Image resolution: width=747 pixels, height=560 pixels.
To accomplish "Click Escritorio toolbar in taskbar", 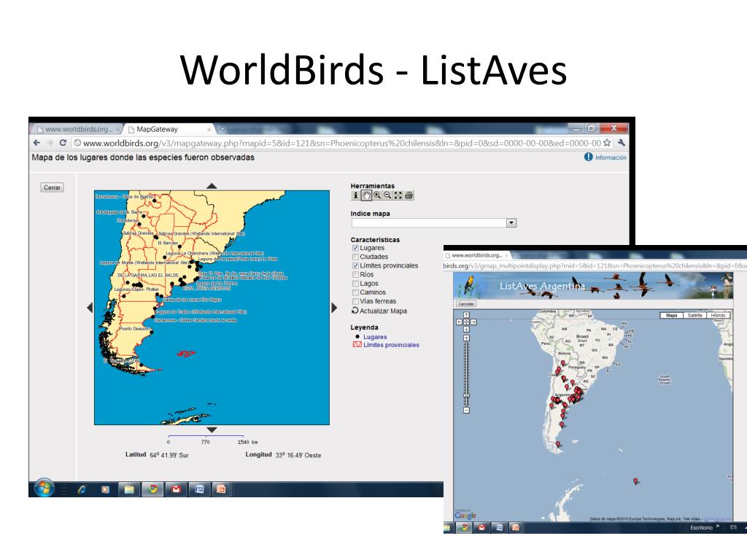I will point(701,528).
